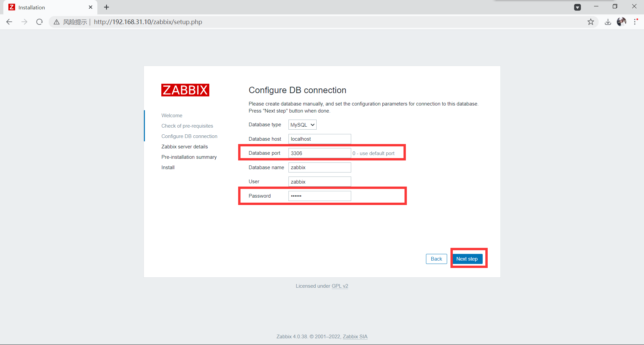Click the '0 - use default port' hint
Image resolution: width=644 pixels, height=345 pixels.
tap(373, 153)
